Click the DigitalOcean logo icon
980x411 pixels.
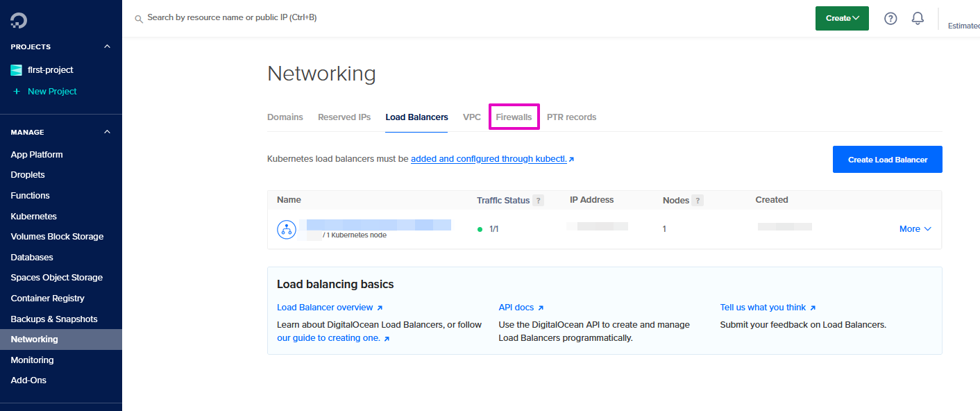click(19, 20)
